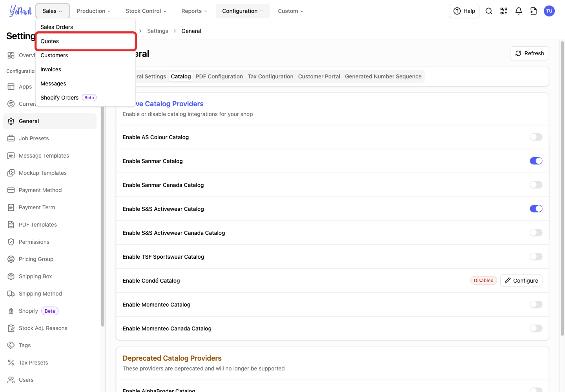The height and width of the screenshot is (392, 565).
Task: Click the YoPrint logo
Action: [20, 11]
